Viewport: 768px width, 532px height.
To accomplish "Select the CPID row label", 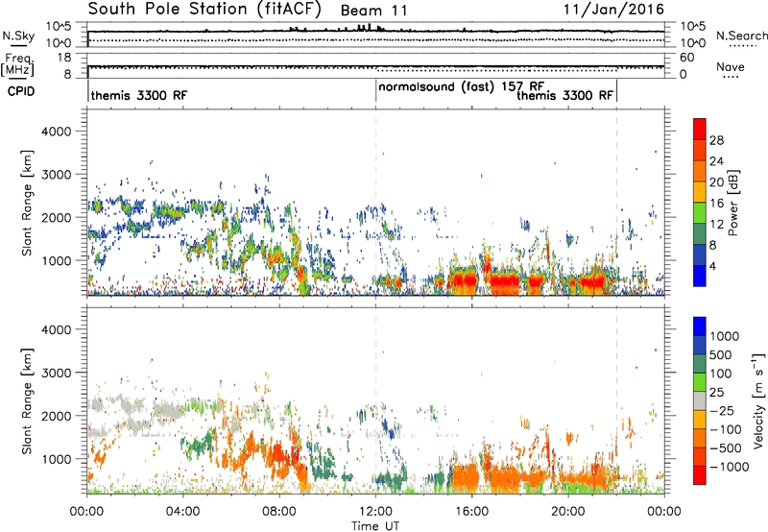I will (21, 91).
